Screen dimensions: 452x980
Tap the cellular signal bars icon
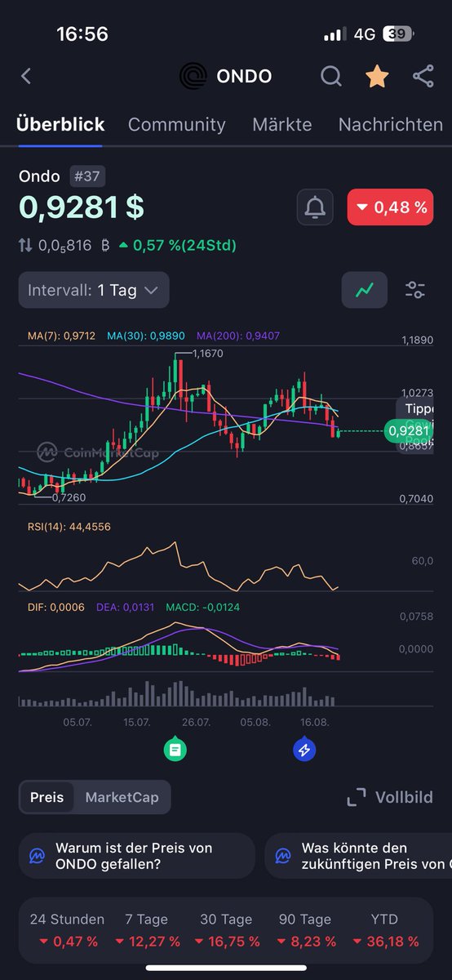335,35
